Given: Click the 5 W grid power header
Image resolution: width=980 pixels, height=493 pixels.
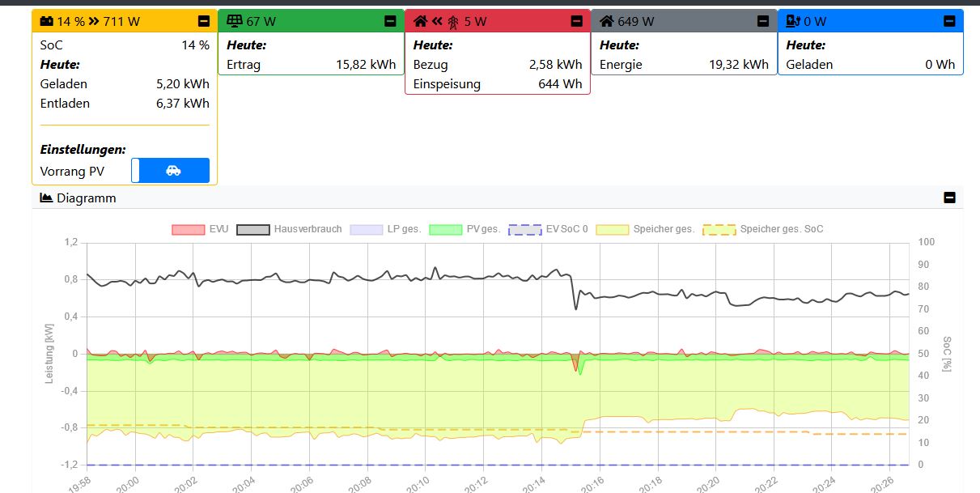Looking at the screenshot, I should [475, 21].
